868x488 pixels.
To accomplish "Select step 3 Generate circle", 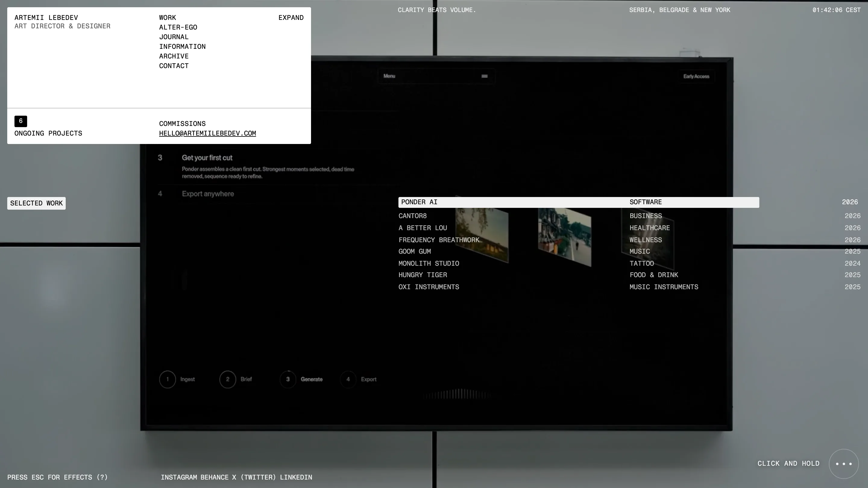I will [x=288, y=379].
